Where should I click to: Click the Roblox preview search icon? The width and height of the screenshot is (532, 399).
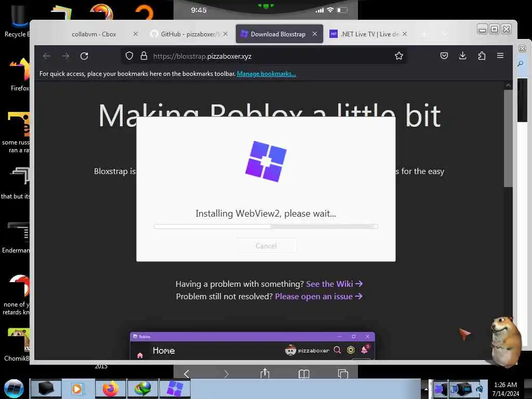(337, 350)
